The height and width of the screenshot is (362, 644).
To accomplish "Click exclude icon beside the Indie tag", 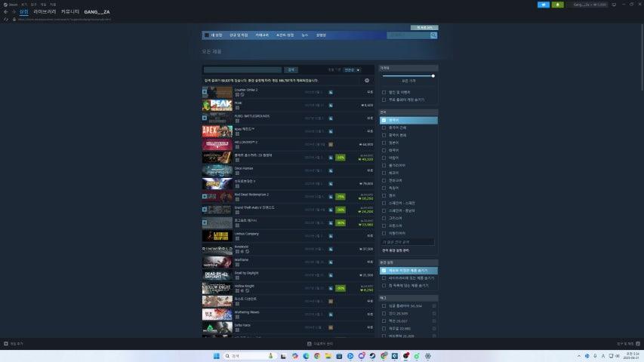I will tap(434, 314).
